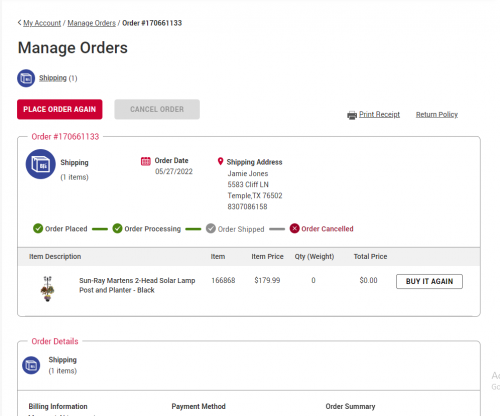Click the order date 05/27/2022
Screen dimensions: 500x416
point(174,171)
